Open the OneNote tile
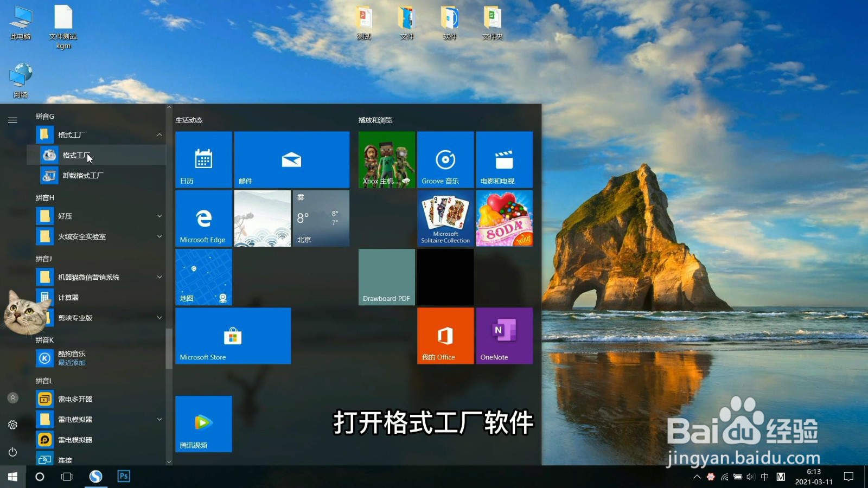The width and height of the screenshot is (868, 488). 505,336
